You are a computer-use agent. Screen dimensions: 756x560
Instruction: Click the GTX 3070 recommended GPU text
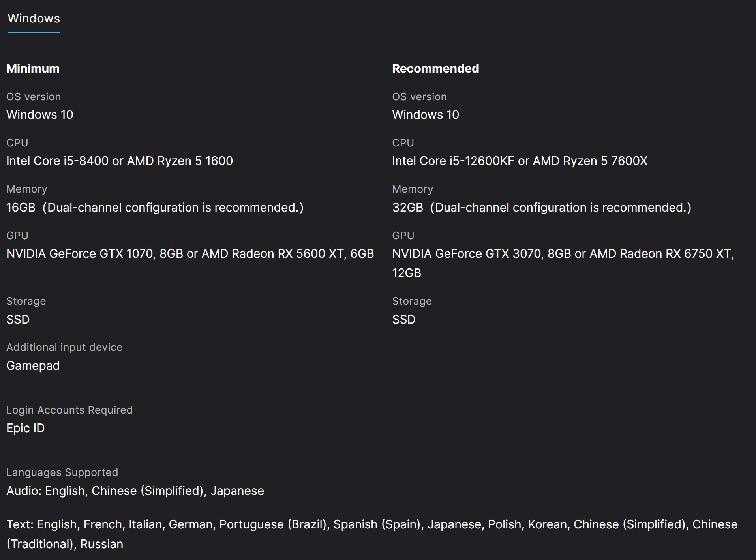[x=563, y=254]
